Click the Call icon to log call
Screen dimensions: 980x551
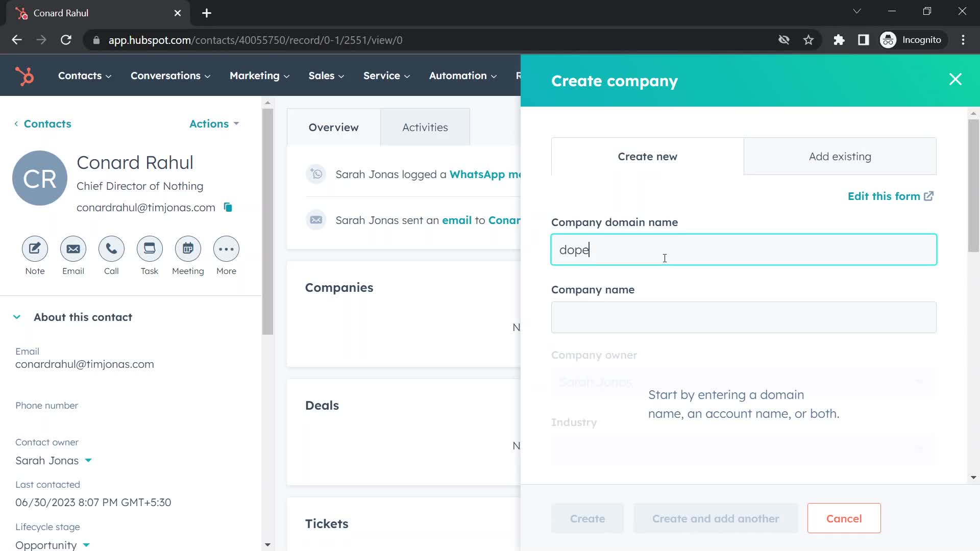(112, 248)
